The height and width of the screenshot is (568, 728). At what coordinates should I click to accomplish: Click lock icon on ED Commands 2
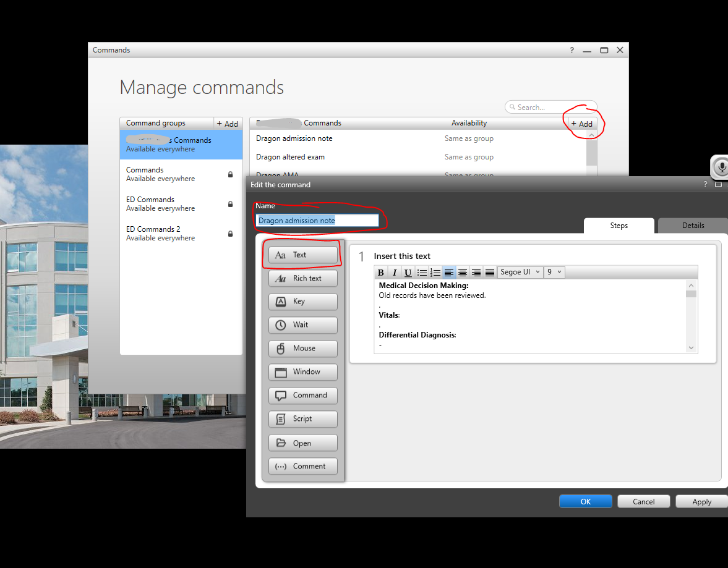pyautogui.click(x=230, y=234)
